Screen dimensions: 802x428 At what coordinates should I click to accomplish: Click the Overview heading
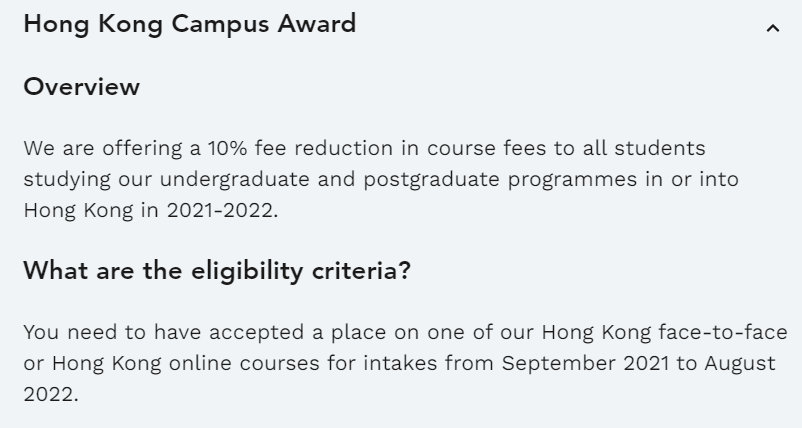tap(81, 87)
